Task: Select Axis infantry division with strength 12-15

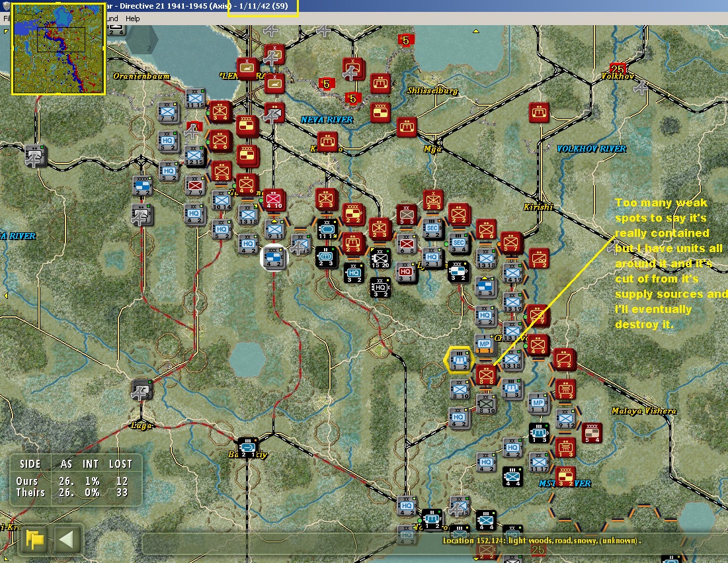Action: tap(195, 155)
